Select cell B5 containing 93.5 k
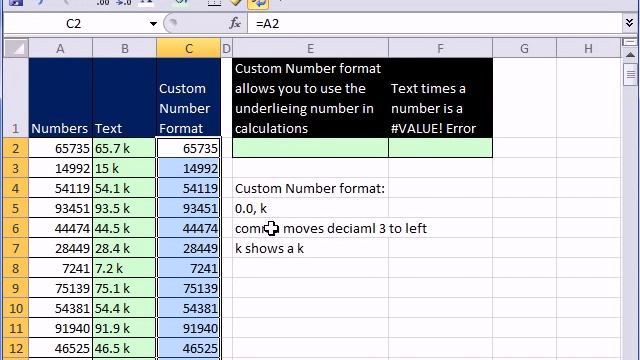This screenshot has width=640, height=360. coord(124,208)
